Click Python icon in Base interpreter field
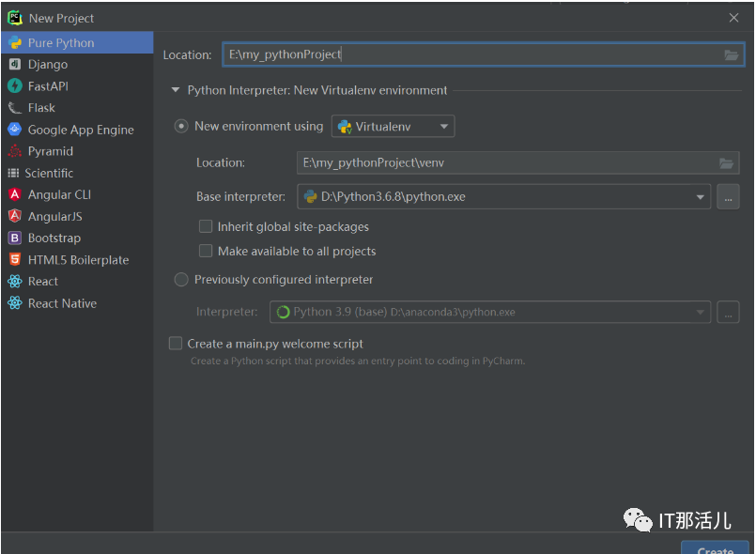The height and width of the screenshot is (554, 756). point(311,196)
